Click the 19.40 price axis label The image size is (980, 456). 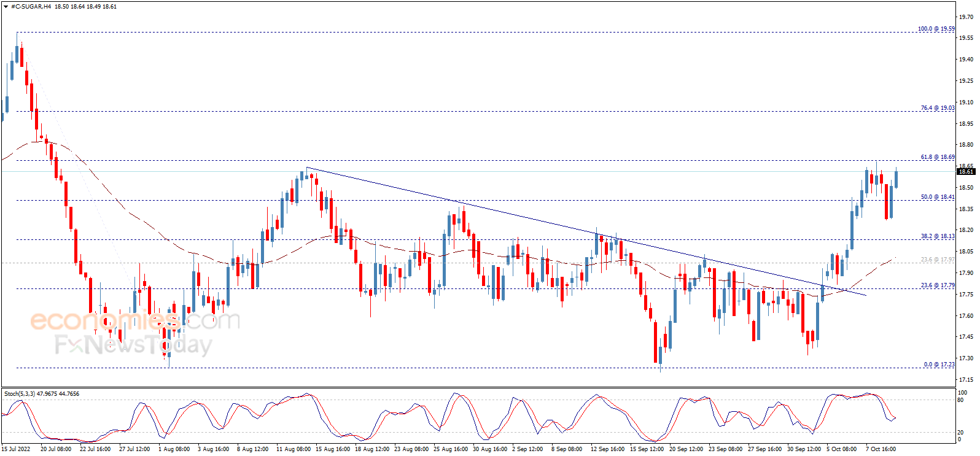coord(966,60)
